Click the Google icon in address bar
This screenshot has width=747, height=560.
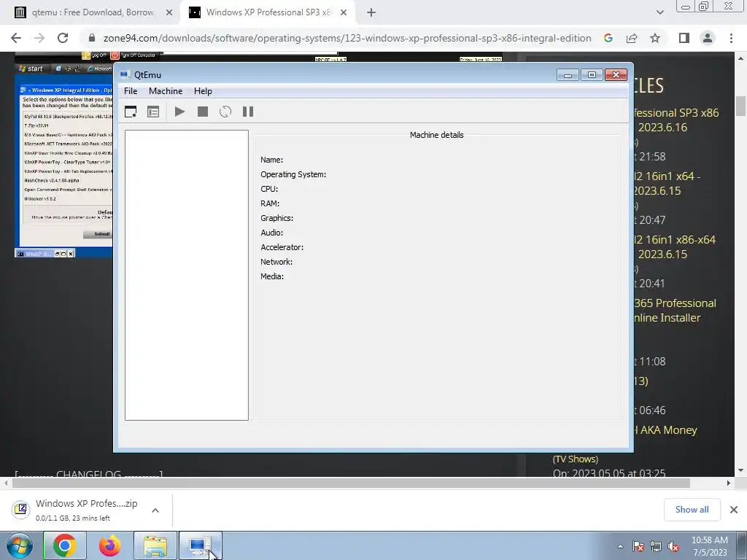pos(608,38)
